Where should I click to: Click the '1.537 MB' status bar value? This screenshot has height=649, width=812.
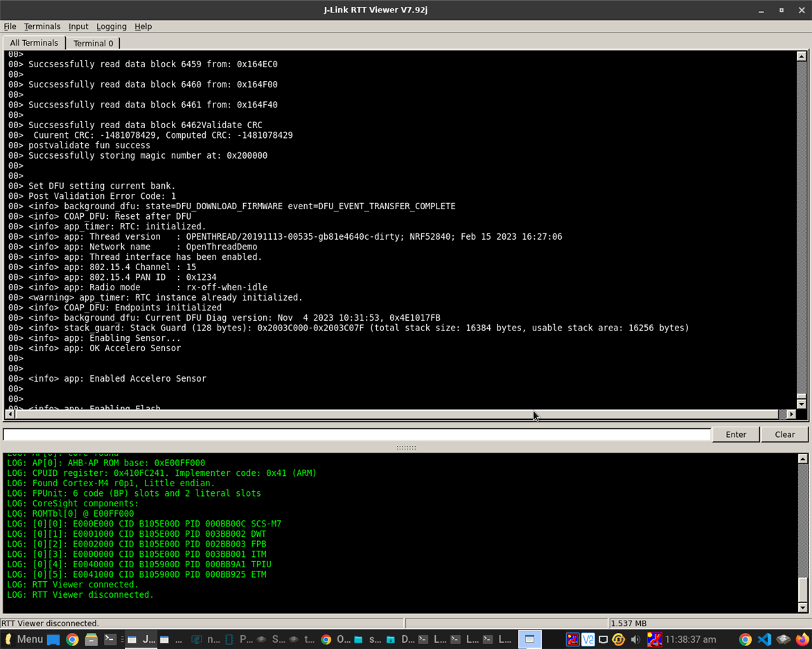[x=628, y=623]
